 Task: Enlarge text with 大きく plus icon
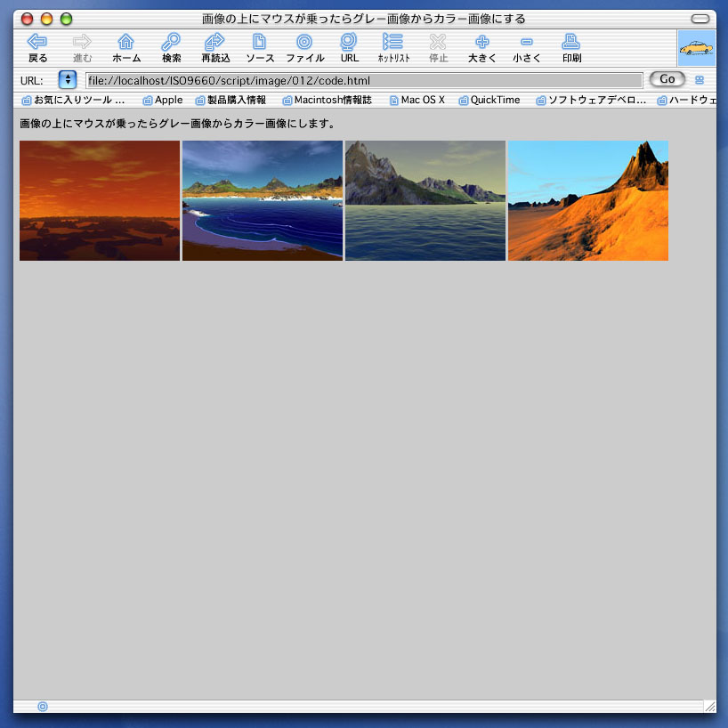(x=482, y=42)
